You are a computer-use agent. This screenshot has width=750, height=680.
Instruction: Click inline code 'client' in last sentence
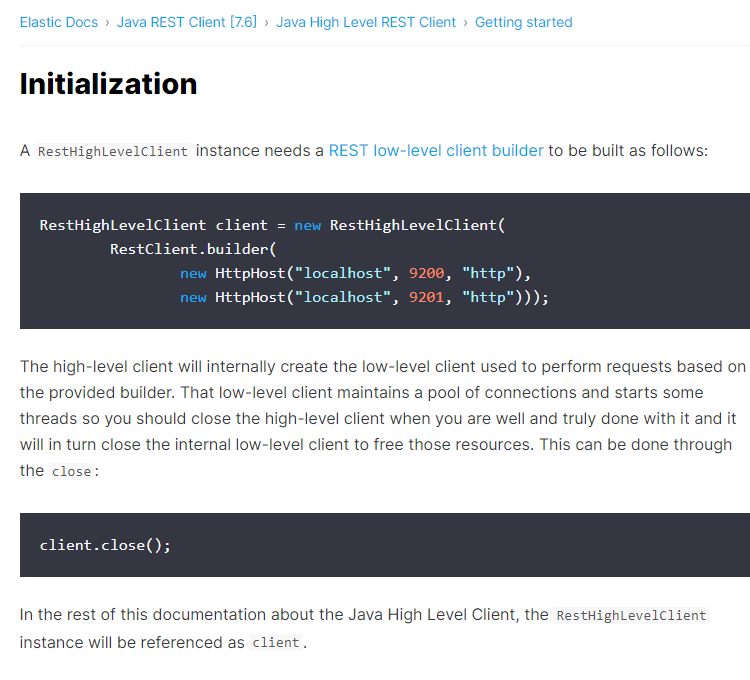click(x=276, y=643)
